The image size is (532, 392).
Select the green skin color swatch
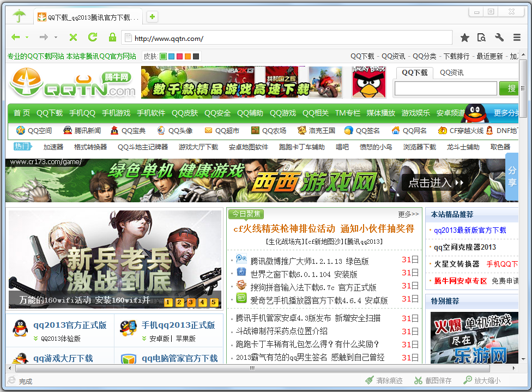click(x=163, y=56)
